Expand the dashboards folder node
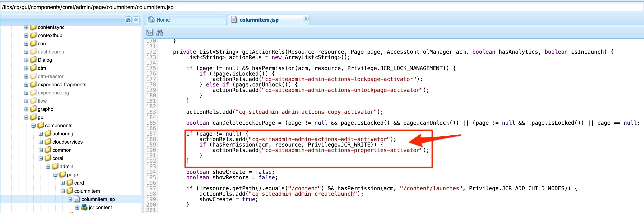The height and width of the screenshot is (213, 644). pos(26,52)
